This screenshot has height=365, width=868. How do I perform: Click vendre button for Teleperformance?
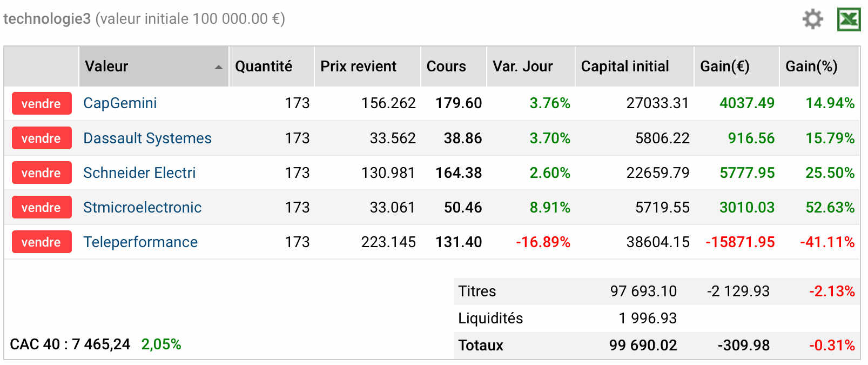42,242
